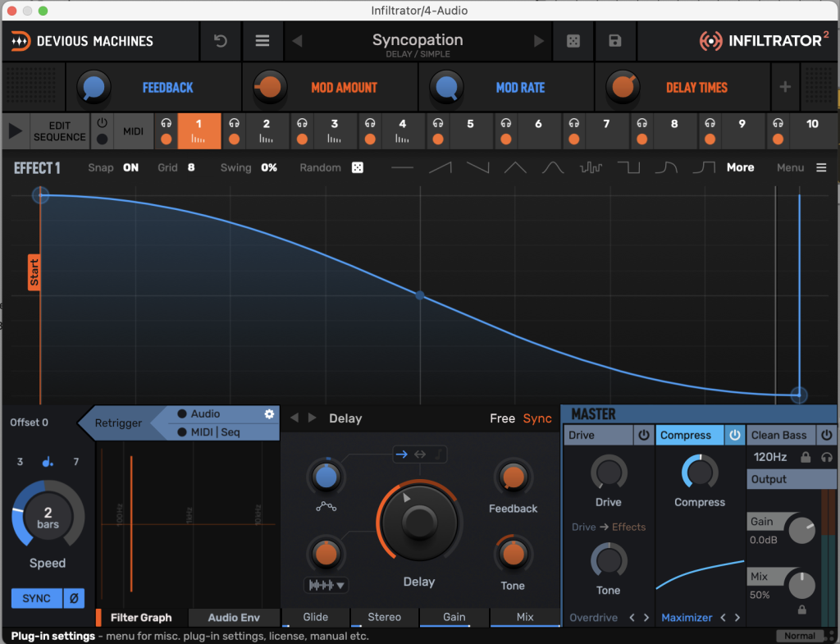840x644 pixels.
Task: Choose the square wave shape icon
Action: (x=629, y=167)
